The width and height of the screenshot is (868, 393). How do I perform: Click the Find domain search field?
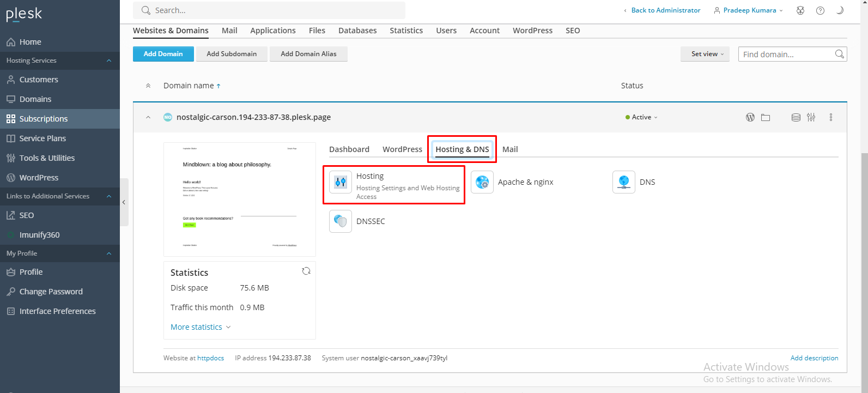pyautogui.click(x=786, y=54)
